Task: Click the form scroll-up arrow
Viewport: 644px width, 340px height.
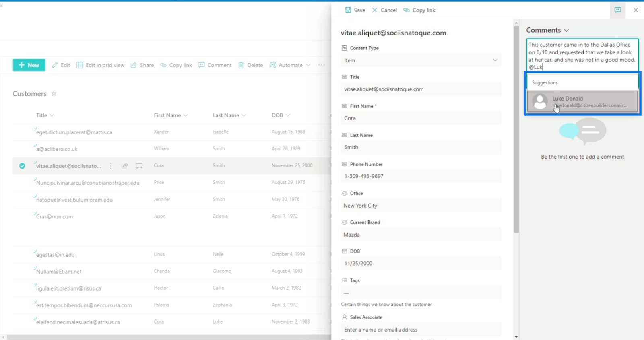Action: [x=516, y=23]
